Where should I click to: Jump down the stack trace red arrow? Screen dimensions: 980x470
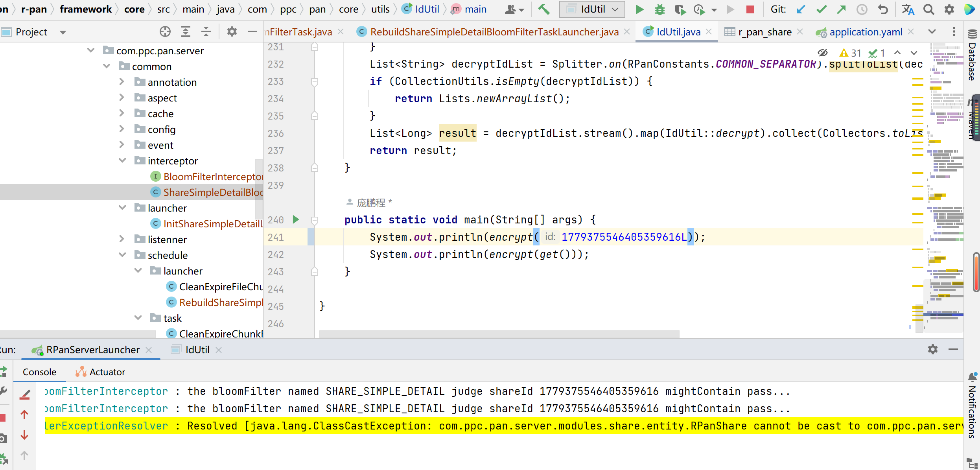point(24,435)
